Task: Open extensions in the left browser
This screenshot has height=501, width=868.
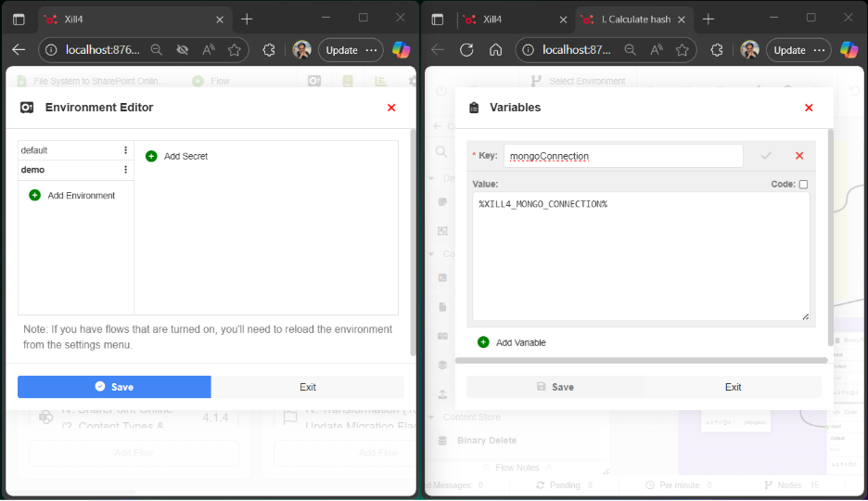Action: coord(269,50)
